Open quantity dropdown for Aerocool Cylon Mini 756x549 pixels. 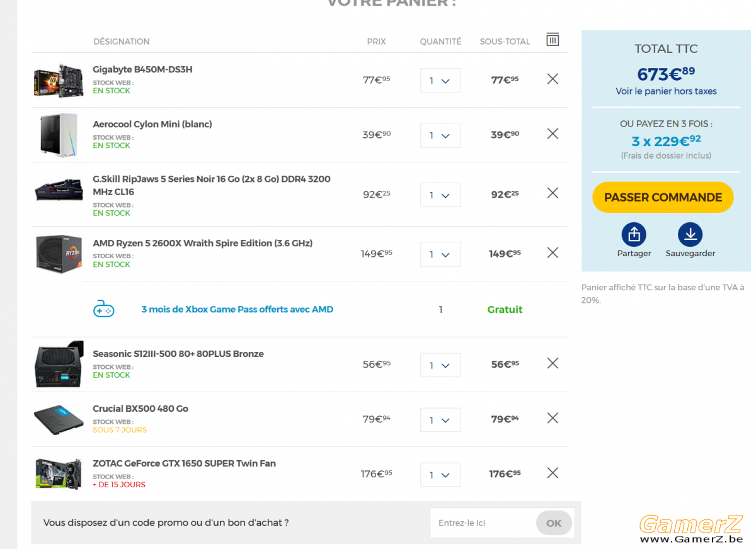(440, 135)
